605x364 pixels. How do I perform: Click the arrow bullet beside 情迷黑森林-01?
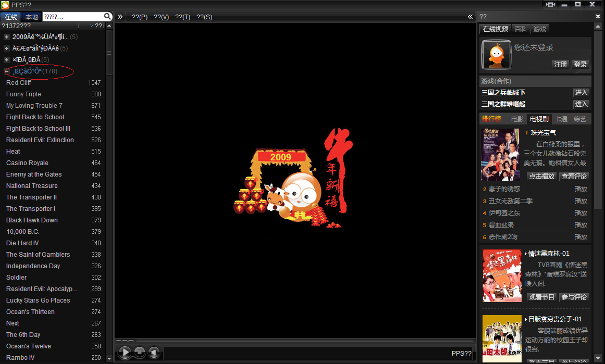point(526,254)
